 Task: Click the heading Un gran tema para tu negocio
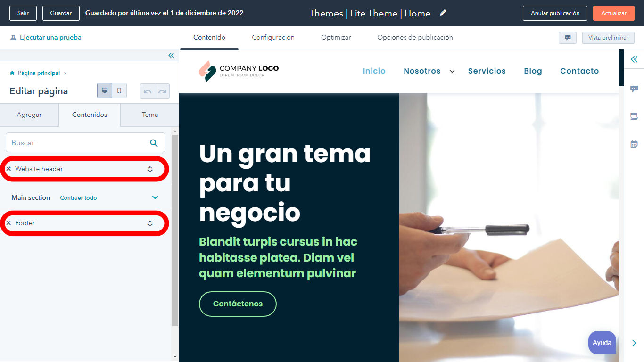(285, 182)
